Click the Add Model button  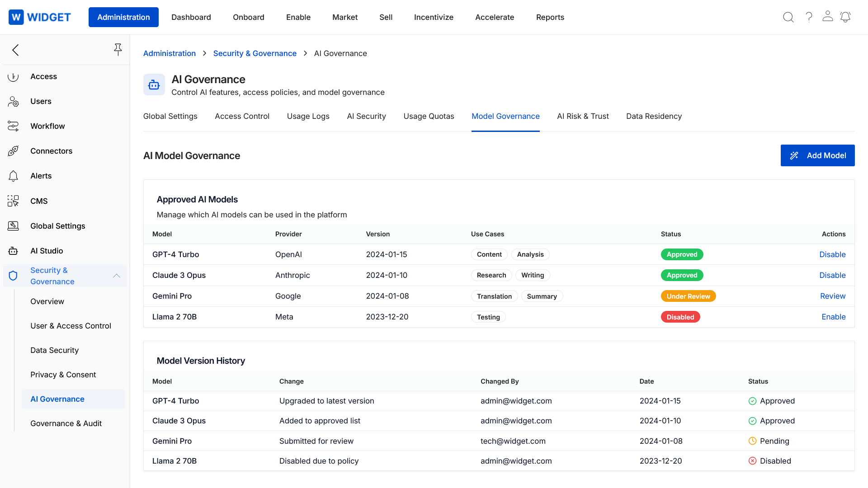point(817,155)
